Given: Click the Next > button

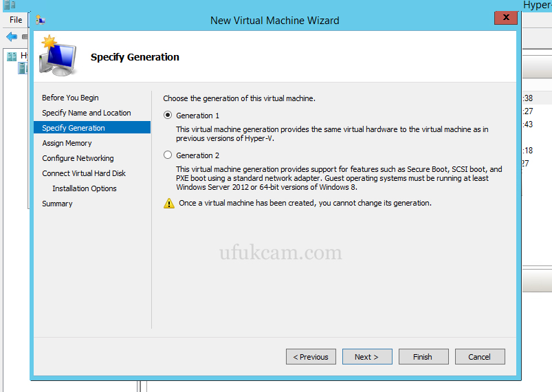Looking at the screenshot, I should (367, 357).
